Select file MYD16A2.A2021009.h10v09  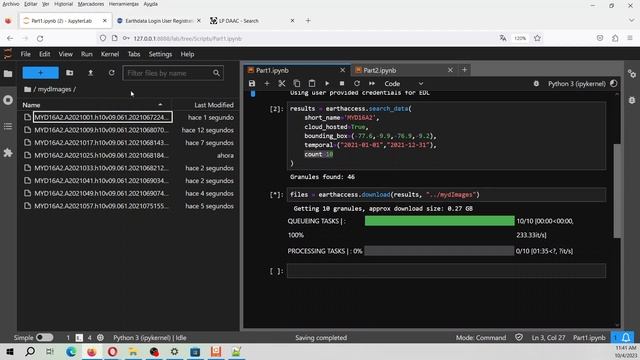point(129,130)
